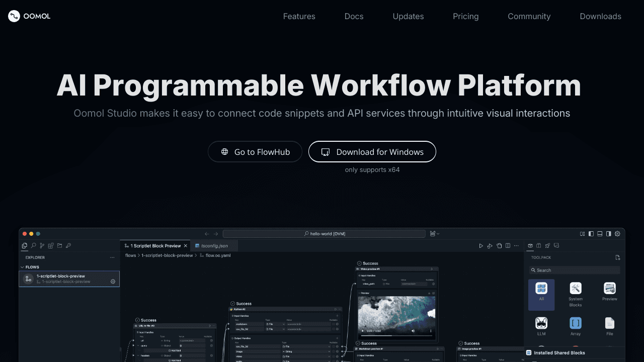Screen dimensions: 644x362
Task: Click the forward navigation arrow
Action: 216,234
